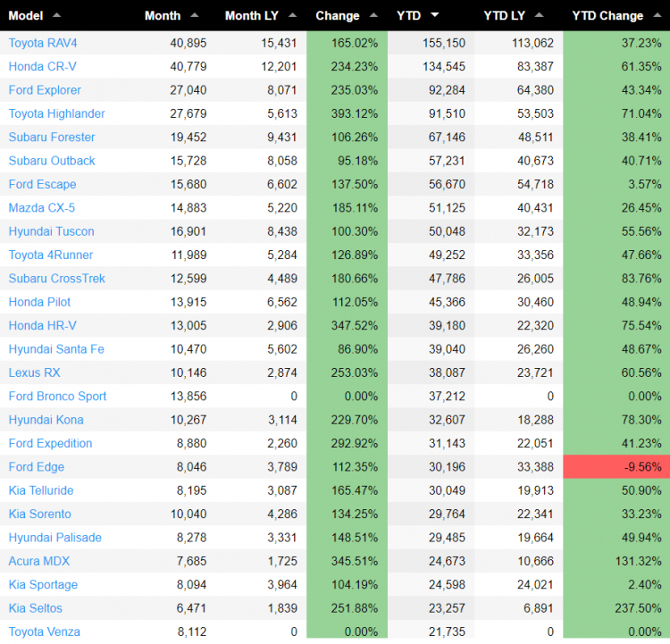Screen dimensions: 670x644
Task: Click the YTD column header label
Action: coord(409,16)
